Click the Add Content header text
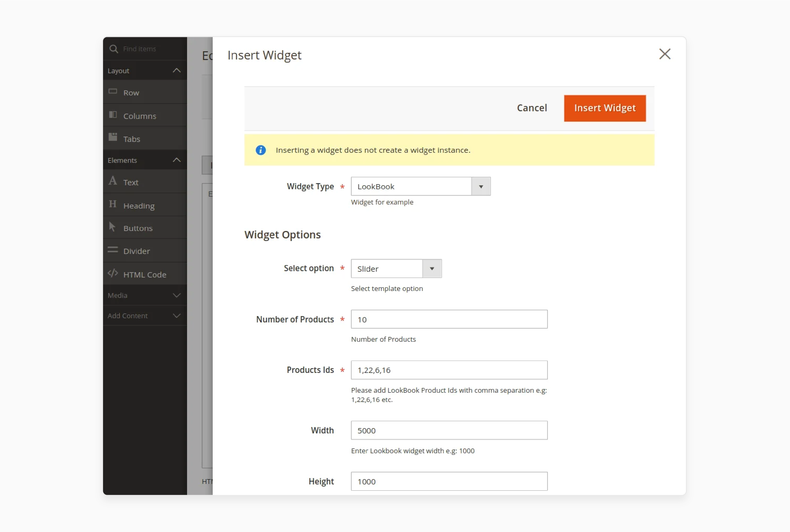 tap(128, 316)
